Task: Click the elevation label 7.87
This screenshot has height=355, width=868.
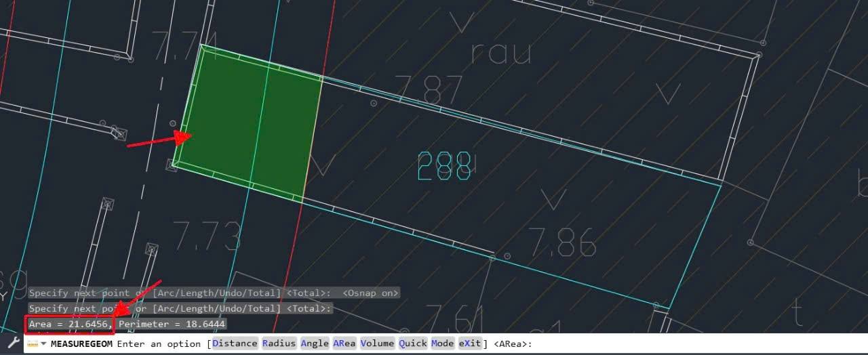Action: pyautogui.click(x=429, y=91)
